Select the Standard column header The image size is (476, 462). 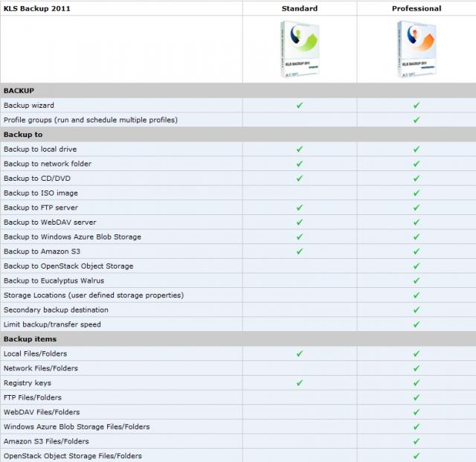(x=300, y=9)
